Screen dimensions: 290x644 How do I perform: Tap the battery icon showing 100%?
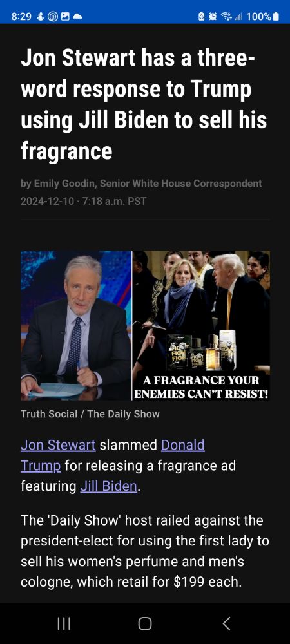pos(276,17)
